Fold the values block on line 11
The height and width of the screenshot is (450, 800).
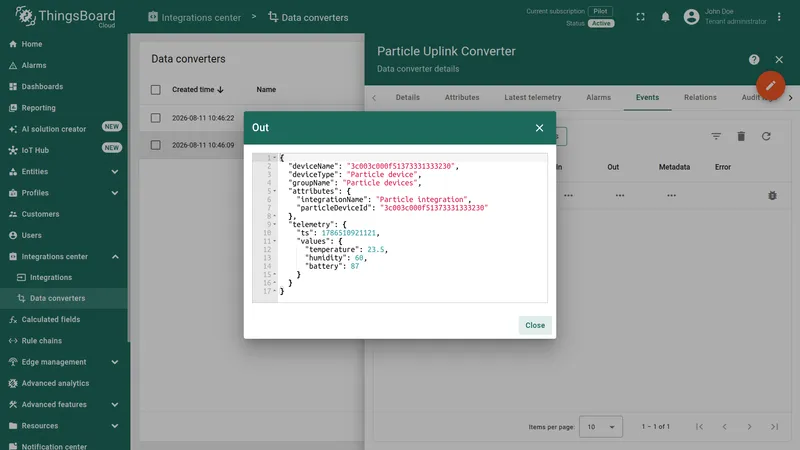274,241
